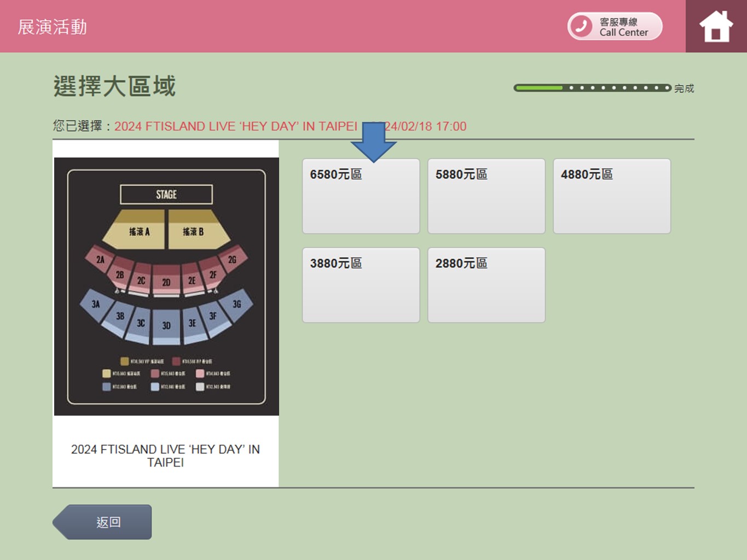The width and height of the screenshot is (747, 560).
Task: Select the 5880元區 price zone
Action: tap(487, 196)
